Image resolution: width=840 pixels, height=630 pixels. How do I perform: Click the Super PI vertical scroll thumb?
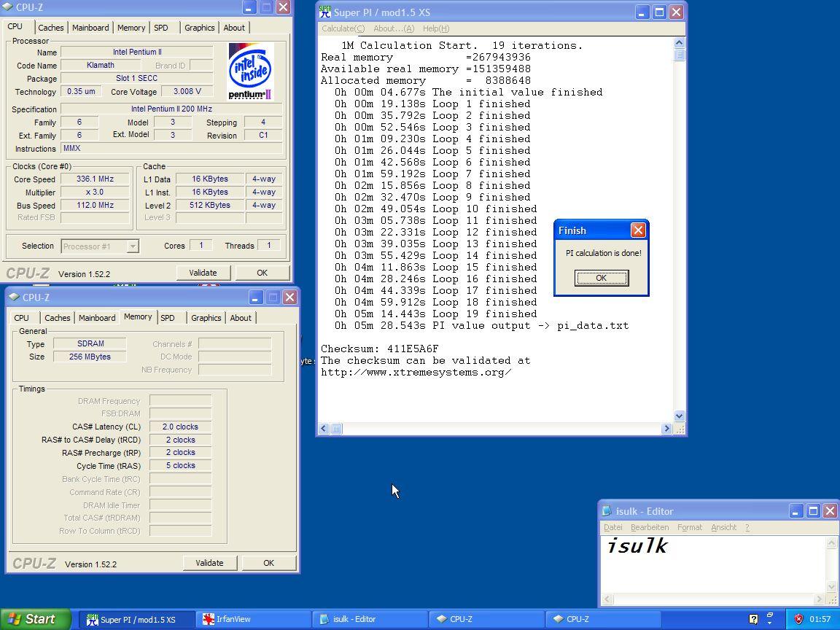680,55
